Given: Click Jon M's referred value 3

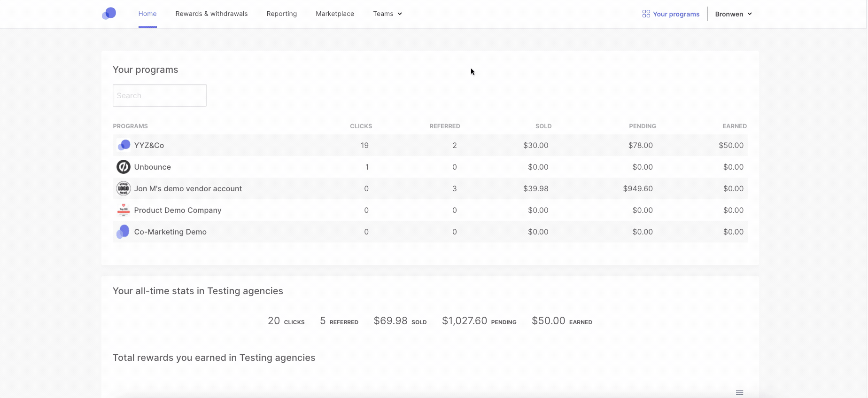Looking at the screenshot, I should (454, 188).
